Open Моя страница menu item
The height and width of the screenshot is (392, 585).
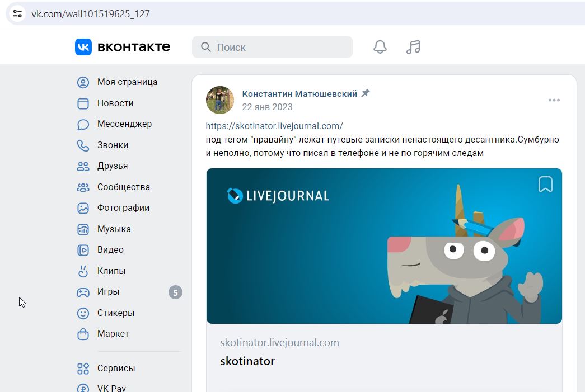click(x=129, y=82)
